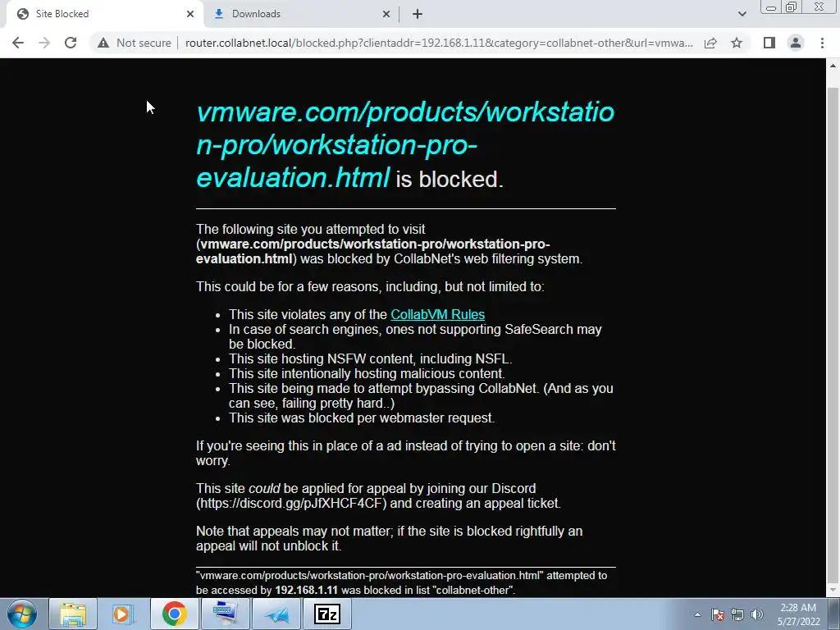Viewport: 840px width, 630px height.
Task: Open Windows Start menu
Action: [x=22, y=614]
